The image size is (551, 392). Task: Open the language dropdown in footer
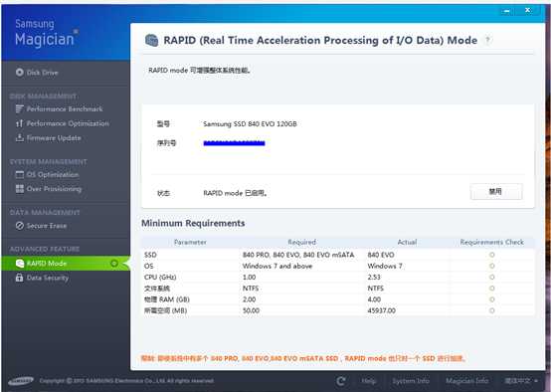click(521, 381)
